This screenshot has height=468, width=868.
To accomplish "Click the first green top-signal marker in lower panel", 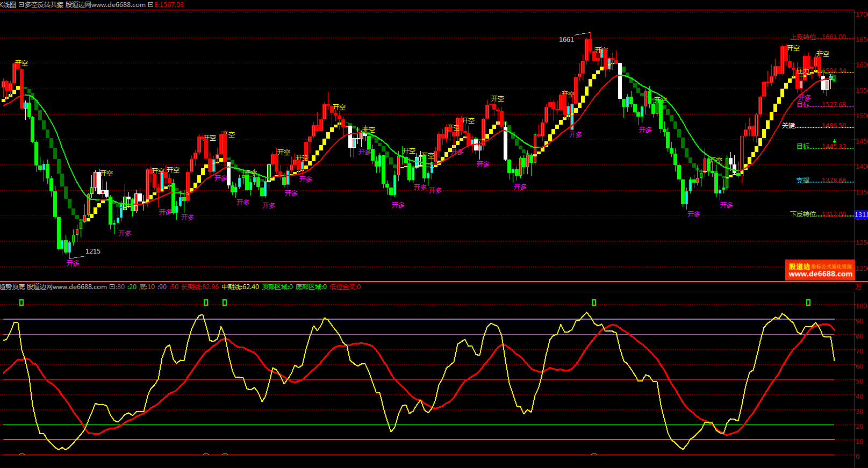I will [21, 303].
